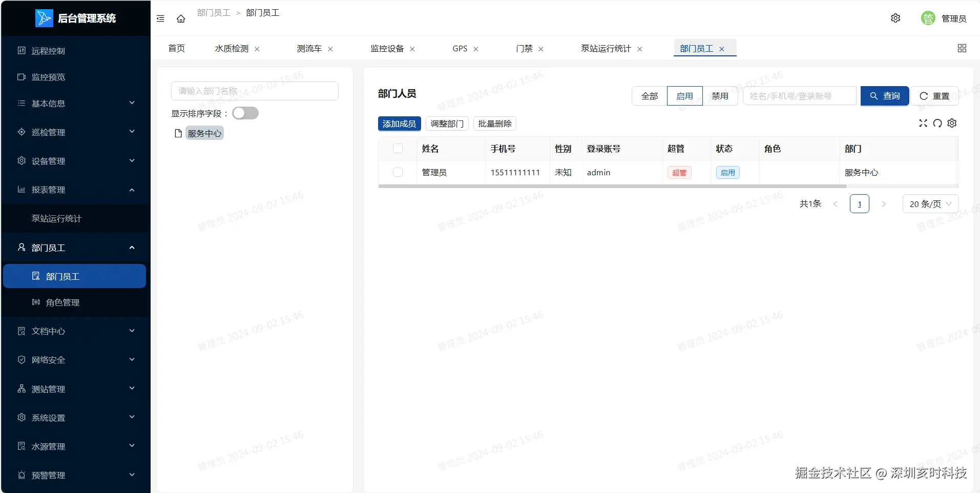Open settings gear in top header
980x493 pixels.
(895, 18)
